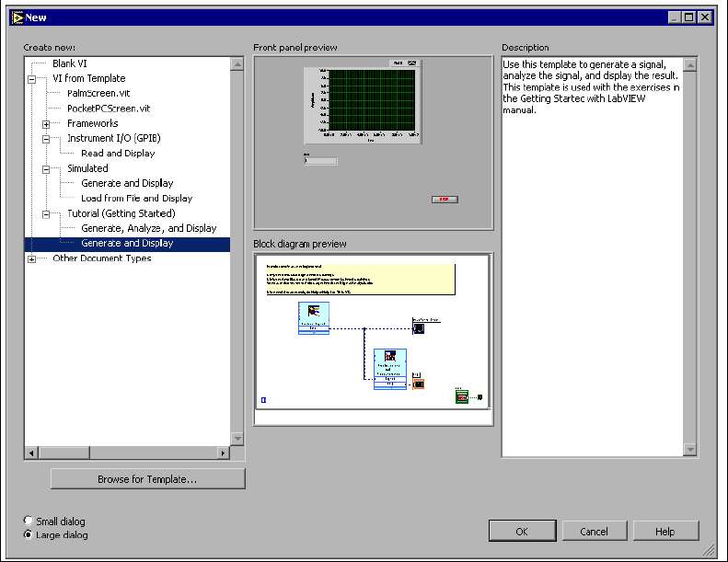Image resolution: width=728 pixels, height=562 pixels.
Task: Select the Small dialog radio button
Action: [x=29, y=521]
